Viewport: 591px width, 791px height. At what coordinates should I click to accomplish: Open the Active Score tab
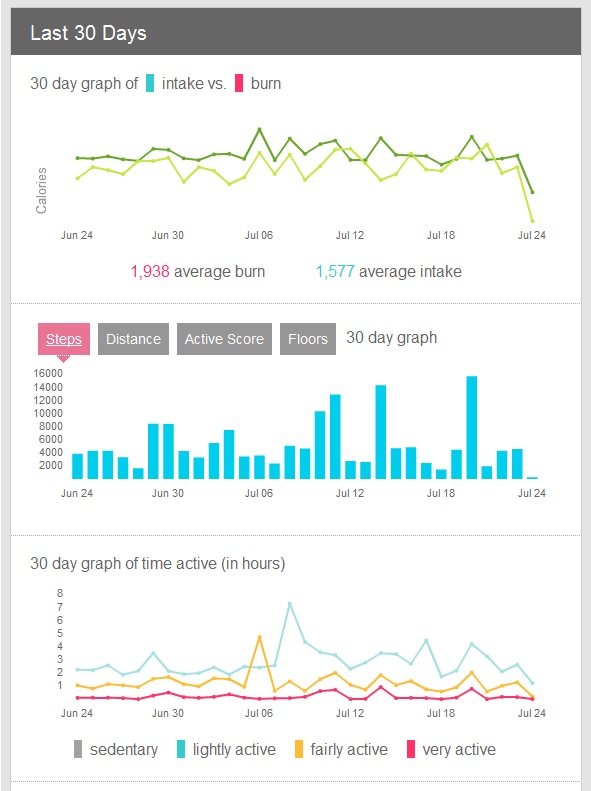224,339
